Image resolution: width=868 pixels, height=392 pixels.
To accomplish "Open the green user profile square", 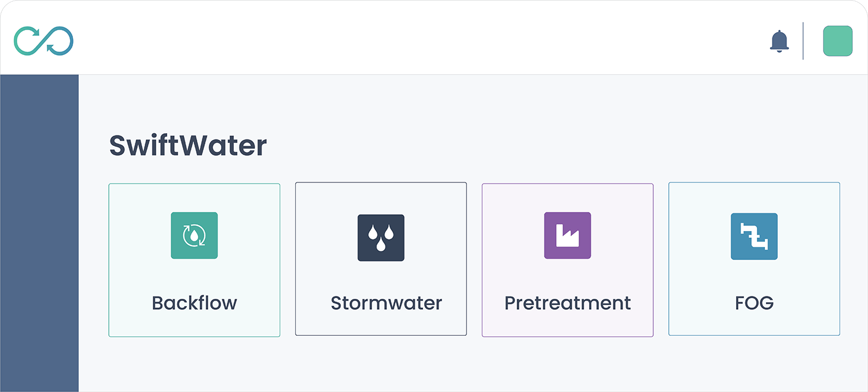I will coord(837,41).
